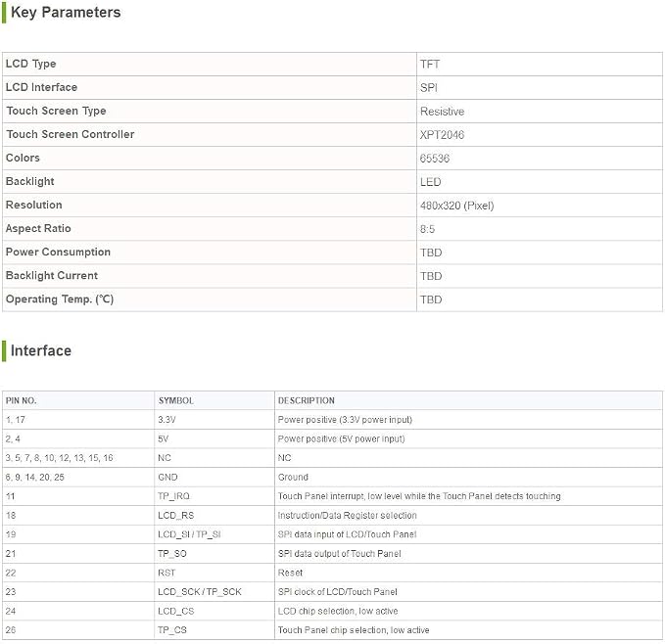Click the XPT2046 controller value
This screenshot has height=644, width=665.
point(442,135)
